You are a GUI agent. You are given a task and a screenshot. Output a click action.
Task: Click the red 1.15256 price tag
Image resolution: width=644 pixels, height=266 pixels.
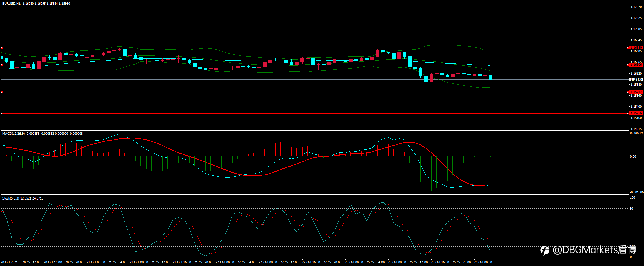click(636, 113)
